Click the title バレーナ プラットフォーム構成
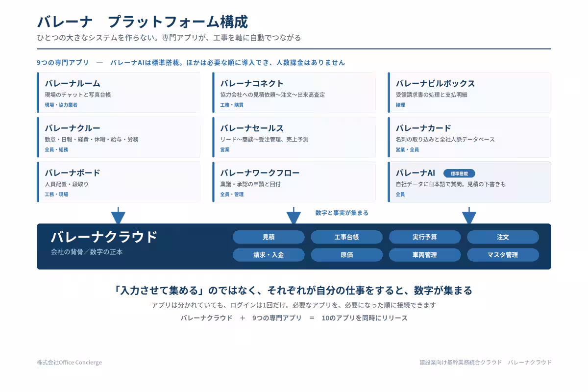This screenshot has height=392, width=588. [142, 22]
